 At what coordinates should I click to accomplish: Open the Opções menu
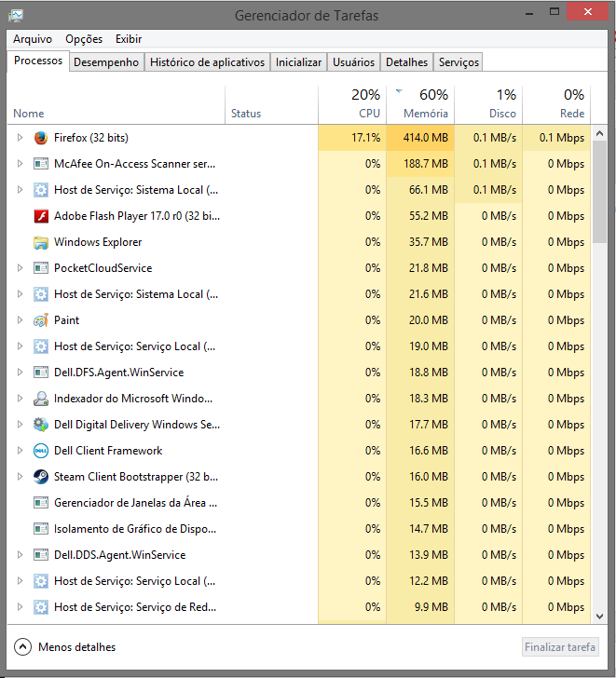84,39
